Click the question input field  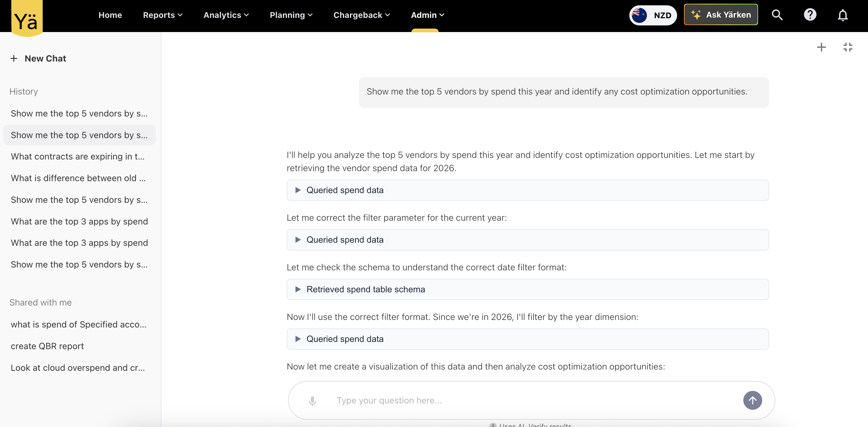click(x=532, y=400)
